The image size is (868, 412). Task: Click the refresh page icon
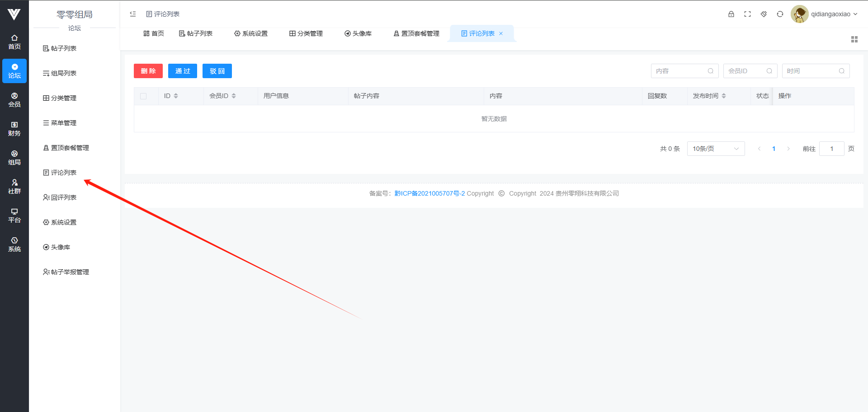(x=780, y=14)
